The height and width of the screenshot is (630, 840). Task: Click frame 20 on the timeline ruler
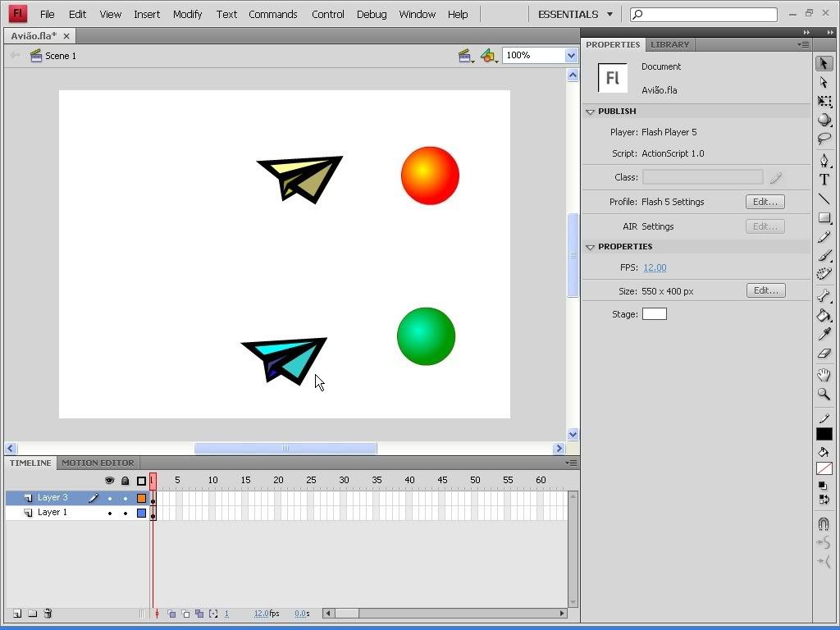click(x=278, y=480)
